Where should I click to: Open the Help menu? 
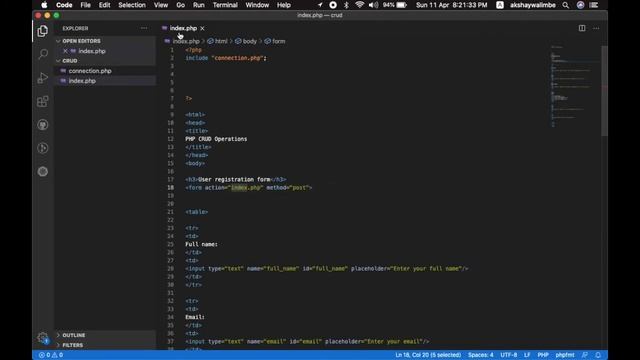pyautogui.click(x=284, y=5)
